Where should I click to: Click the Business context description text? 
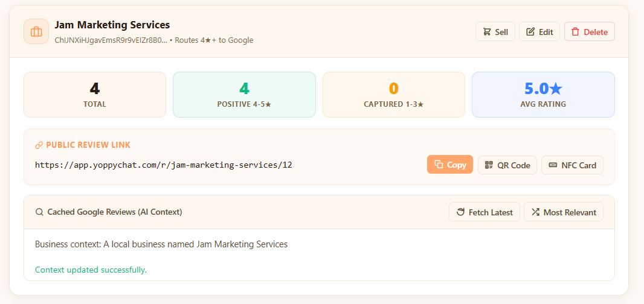tap(161, 244)
